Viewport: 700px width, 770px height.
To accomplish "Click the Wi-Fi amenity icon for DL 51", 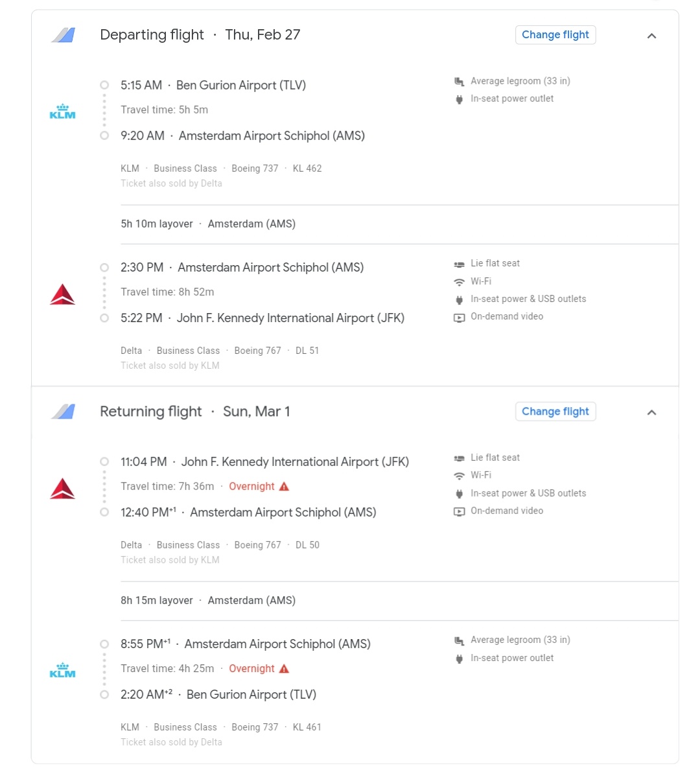I will point(460,281).
